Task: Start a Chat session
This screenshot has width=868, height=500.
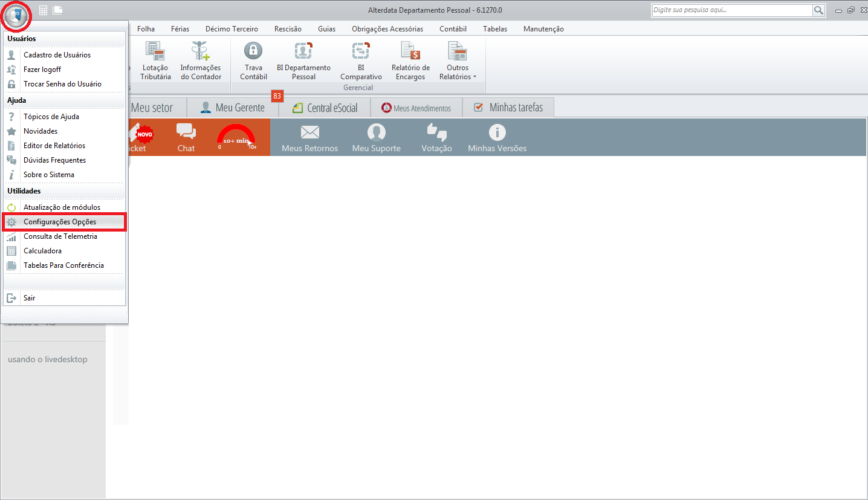Action: (186, 138)
